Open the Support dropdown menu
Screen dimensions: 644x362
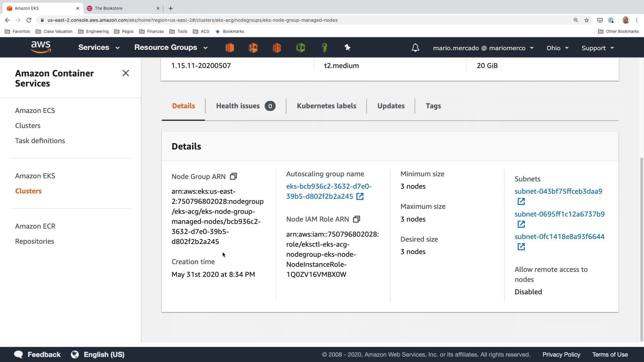pyautogui.click(x=597, y=48)
